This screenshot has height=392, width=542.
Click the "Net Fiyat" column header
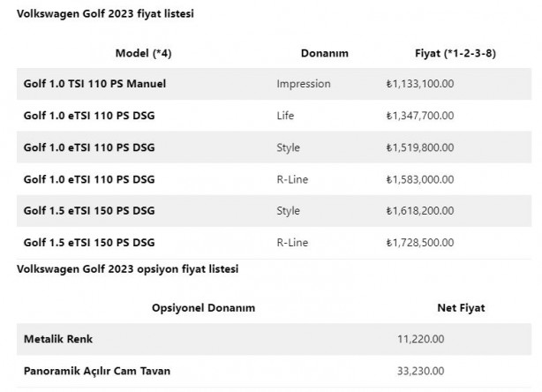tap(461, 307)
